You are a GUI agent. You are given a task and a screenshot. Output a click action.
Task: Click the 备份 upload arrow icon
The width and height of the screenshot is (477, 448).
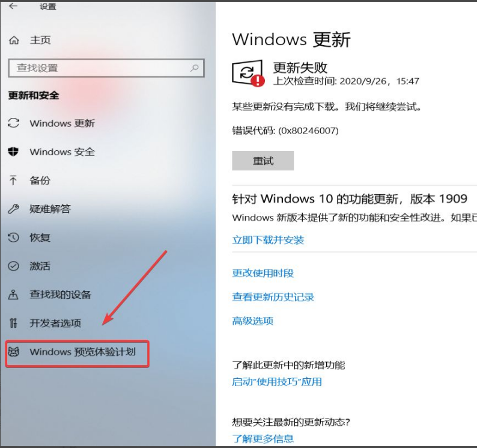13,180
